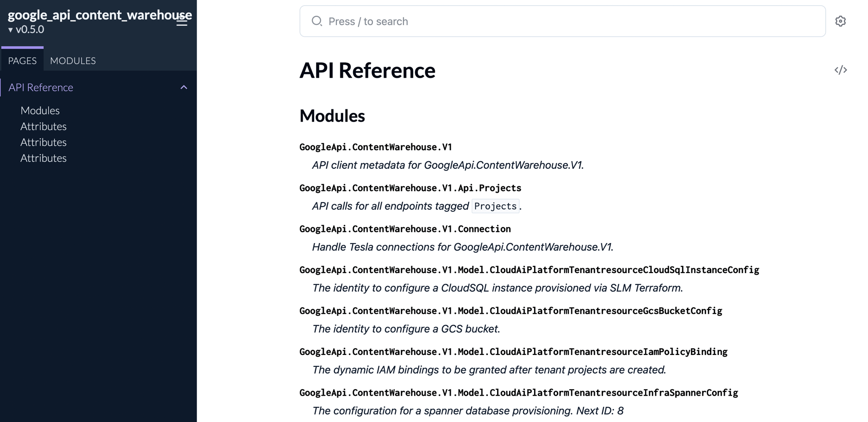Open the InfraSpannerConfig model link
This screenshot has height=422, width=868.
(518, 393)
